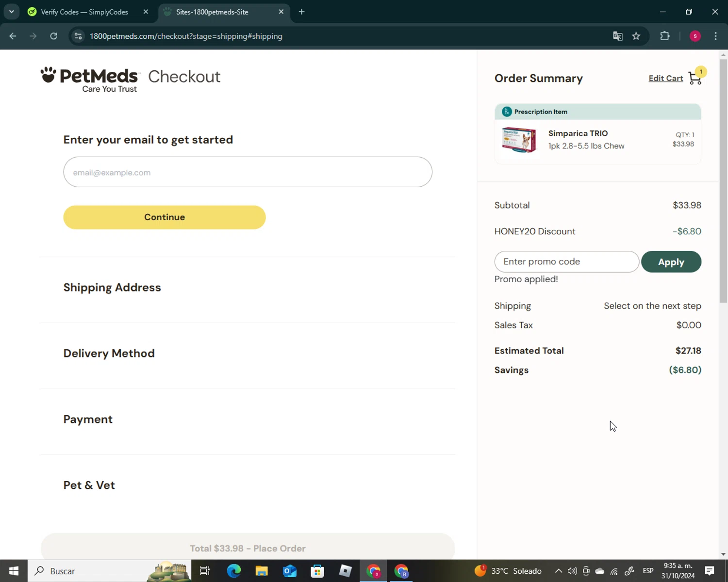
Task: Click the network Wi-Fi tray icon
Action: tap(614, 571)
